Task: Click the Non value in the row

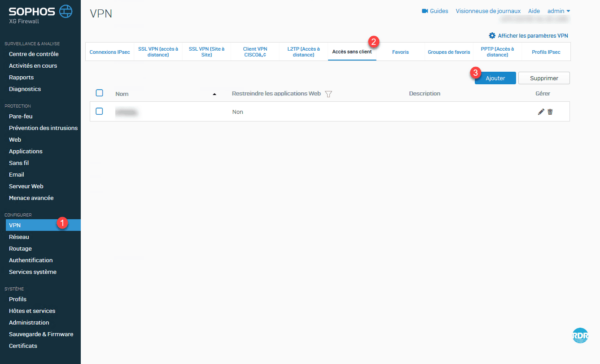Action: coord(238,112)
